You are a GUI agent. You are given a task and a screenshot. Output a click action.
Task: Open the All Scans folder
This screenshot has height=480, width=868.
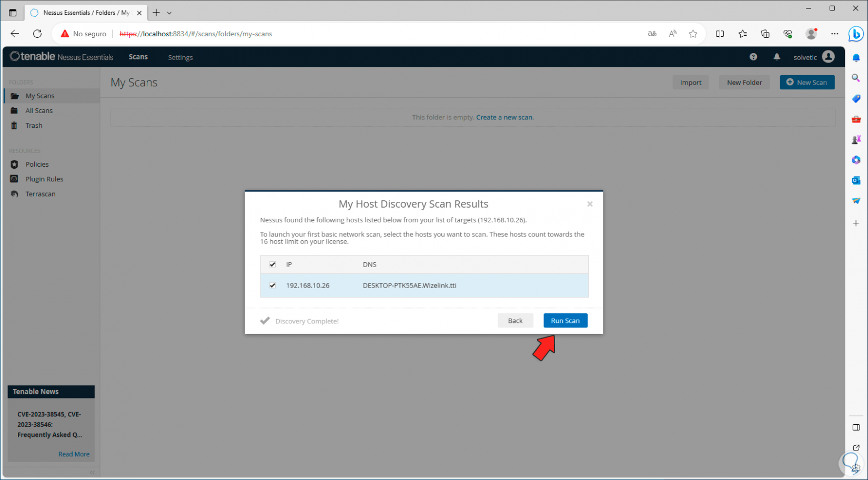click(39, 110)
